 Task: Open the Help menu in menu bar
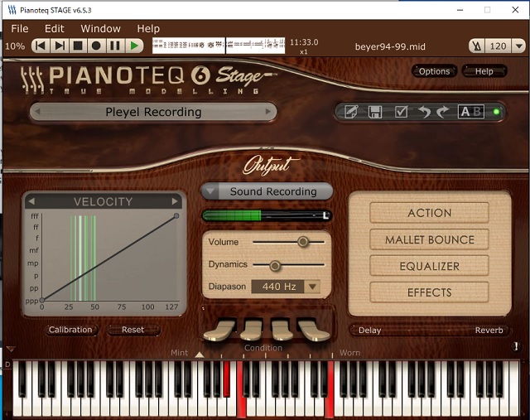[148, 29]
